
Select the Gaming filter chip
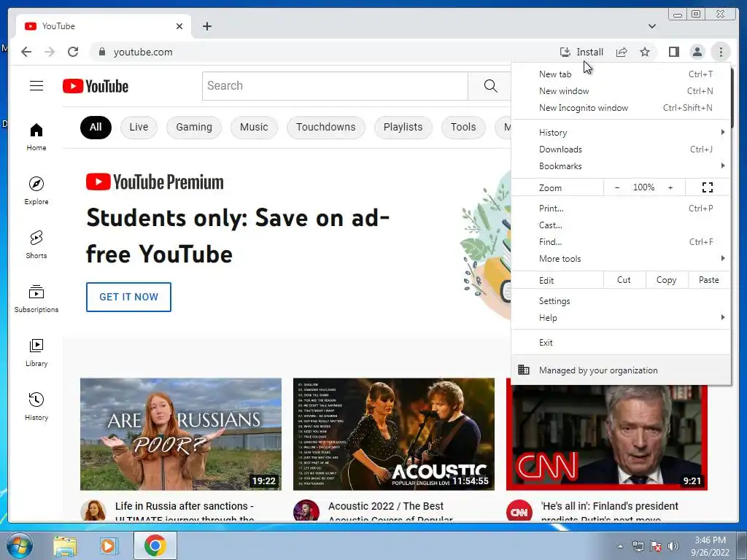pyautogui.click(x=194, y=127)
